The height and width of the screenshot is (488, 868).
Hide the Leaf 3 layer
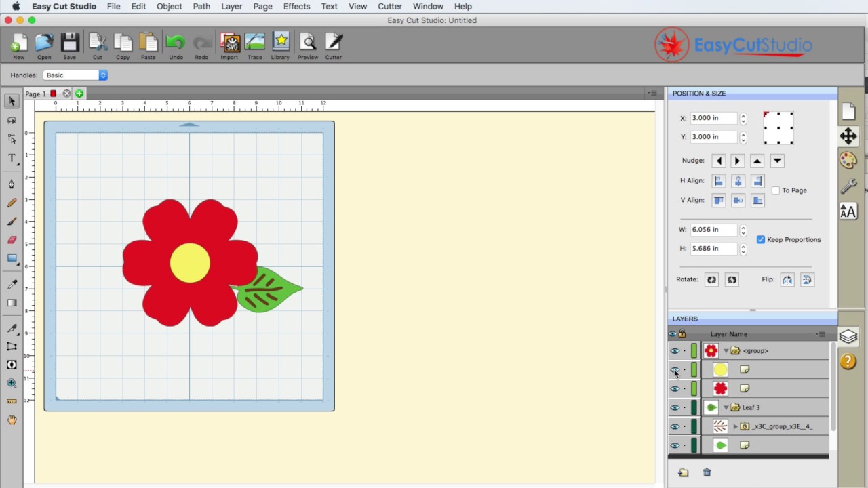(x=675, y=407)
